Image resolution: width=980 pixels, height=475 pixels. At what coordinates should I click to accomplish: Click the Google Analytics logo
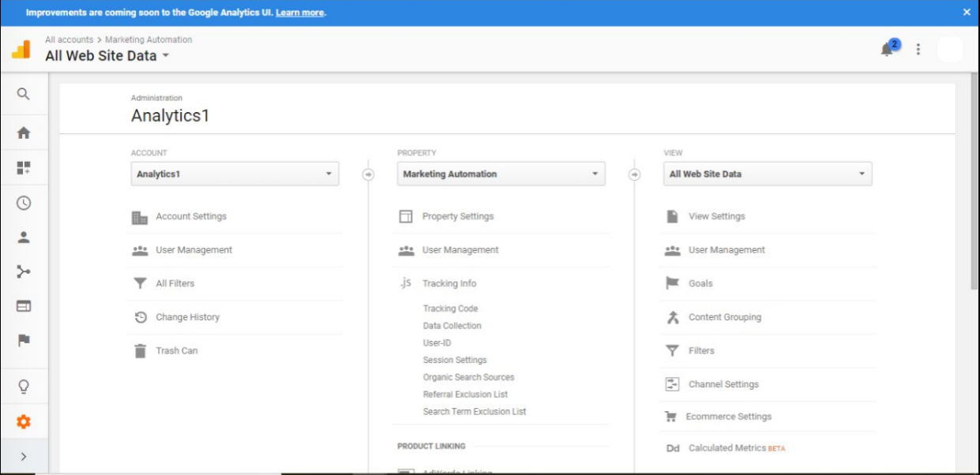tap(21, 50)
